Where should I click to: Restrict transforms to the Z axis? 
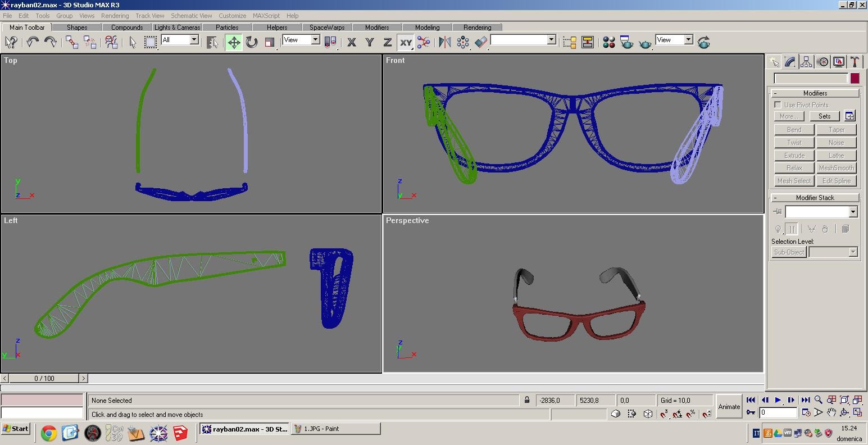click(x=388, y=42)
